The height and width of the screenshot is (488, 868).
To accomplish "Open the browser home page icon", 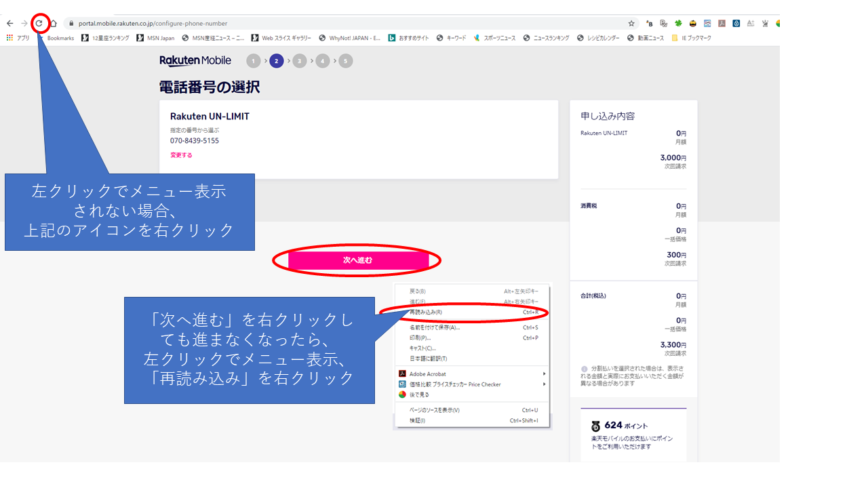I will tap(54, 23).
